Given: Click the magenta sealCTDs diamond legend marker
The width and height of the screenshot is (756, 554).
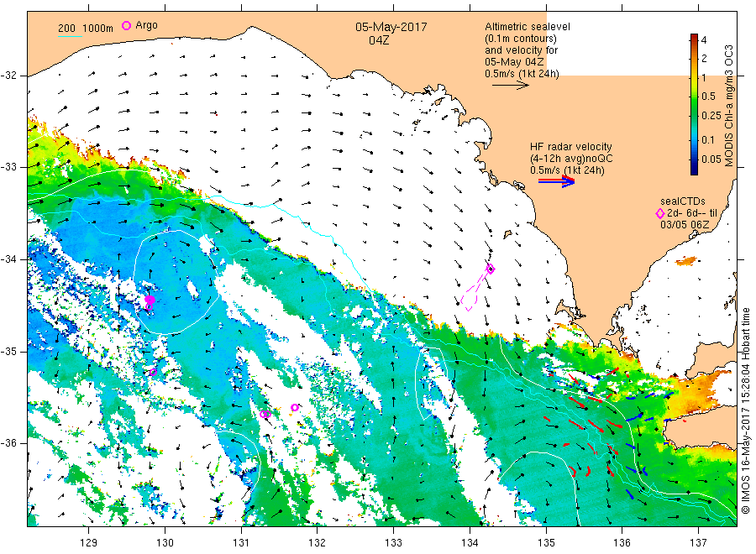Looking at the screenshot, I should pyautogui.click(x=660, y=213).
